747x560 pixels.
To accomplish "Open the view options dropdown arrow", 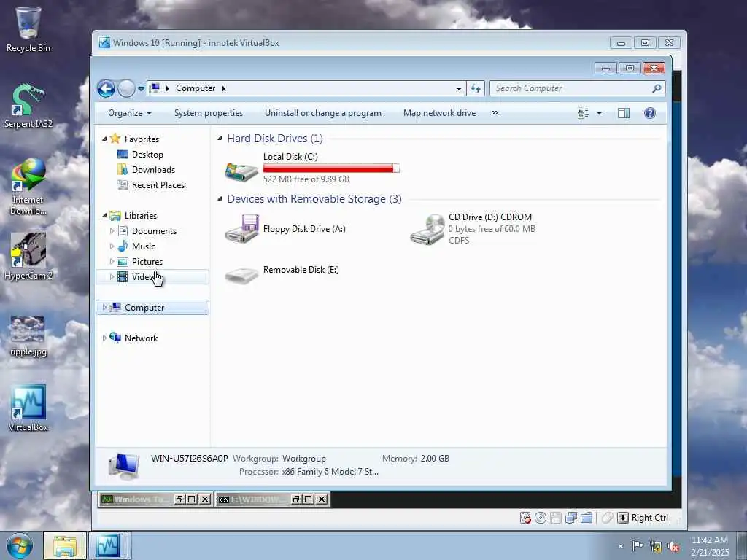I will point(600,113).
